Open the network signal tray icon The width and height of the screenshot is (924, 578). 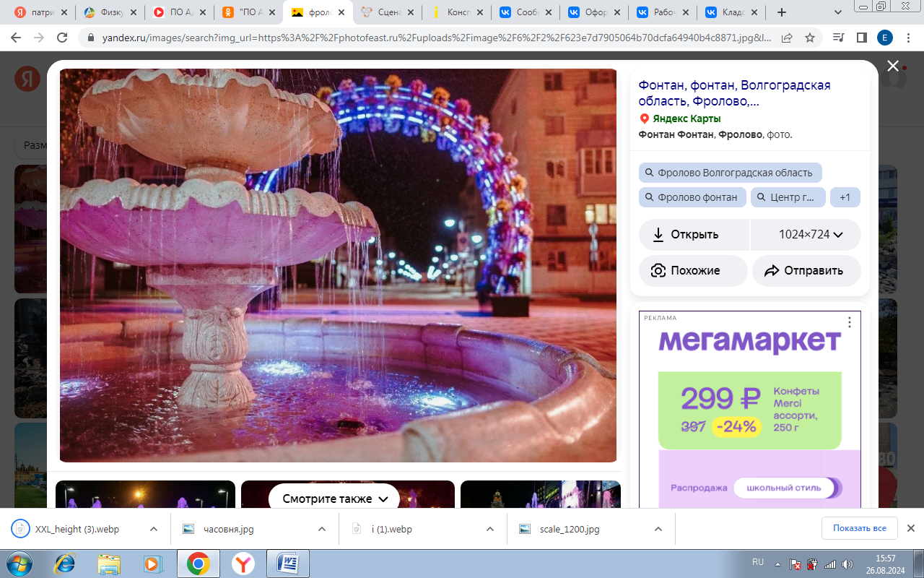(x=830, y=564)
